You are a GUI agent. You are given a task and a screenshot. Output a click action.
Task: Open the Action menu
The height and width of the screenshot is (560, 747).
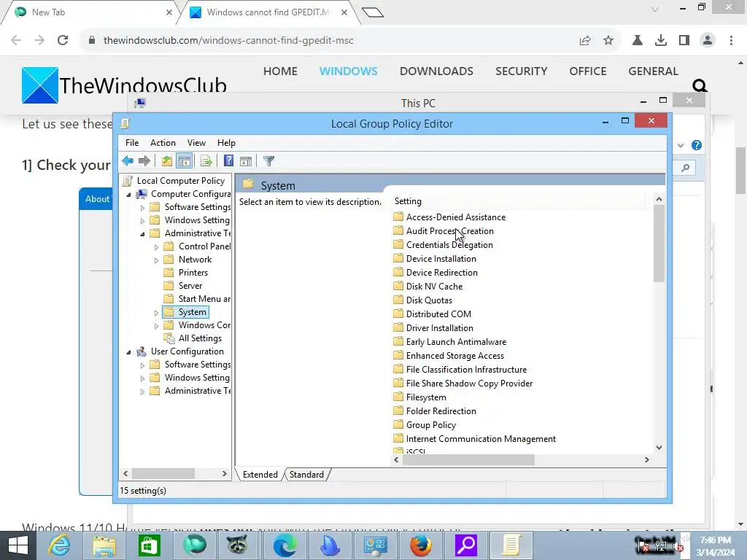pos(163,143)
